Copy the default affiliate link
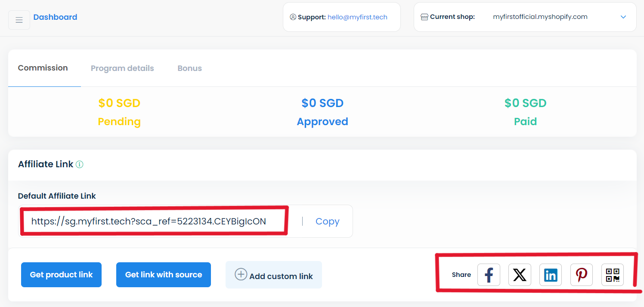 pyautogui.click(x=328, y=221)
